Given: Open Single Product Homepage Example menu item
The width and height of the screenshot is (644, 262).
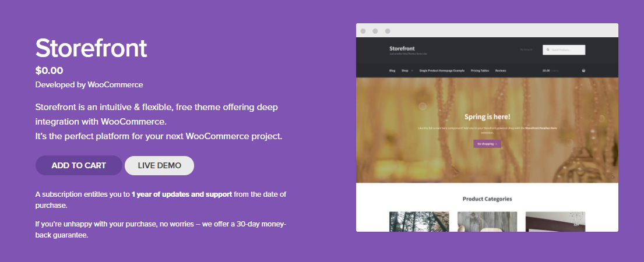Looking at the screenshot, I should (442, 70).
